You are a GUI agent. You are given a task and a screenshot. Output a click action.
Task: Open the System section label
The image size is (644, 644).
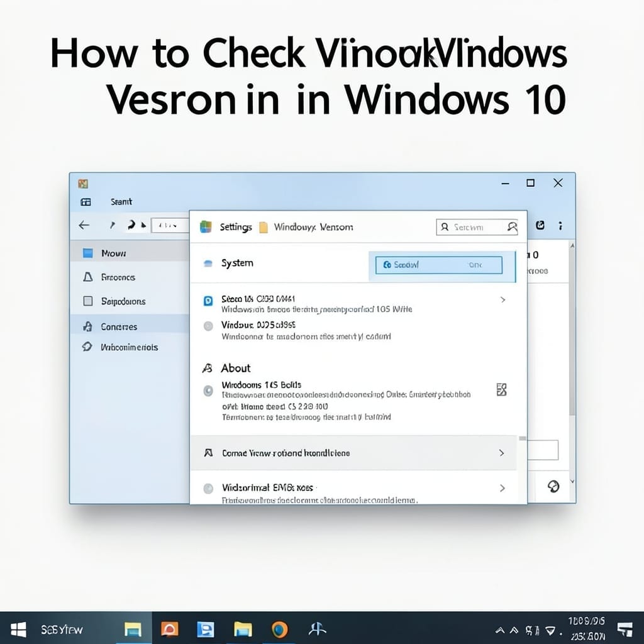(237, 263)
